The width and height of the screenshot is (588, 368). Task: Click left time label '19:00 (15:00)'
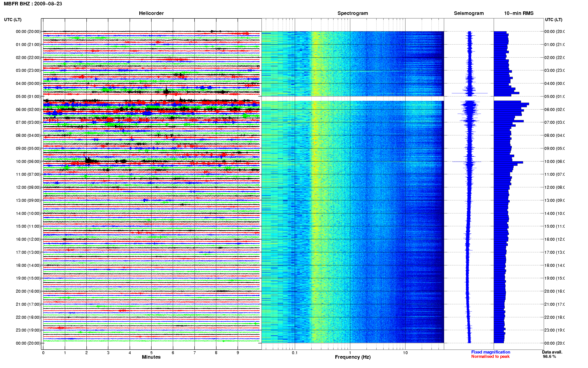pos(28,278)
